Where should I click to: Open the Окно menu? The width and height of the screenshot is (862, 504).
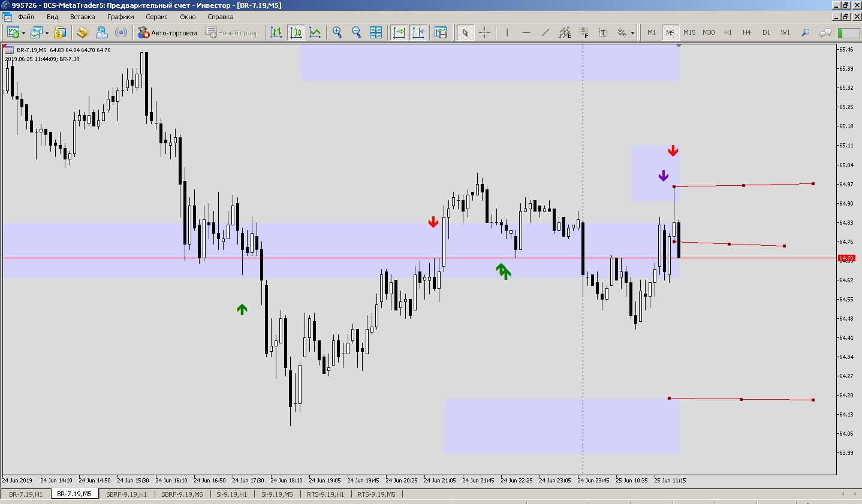click(x=188, y=17)
